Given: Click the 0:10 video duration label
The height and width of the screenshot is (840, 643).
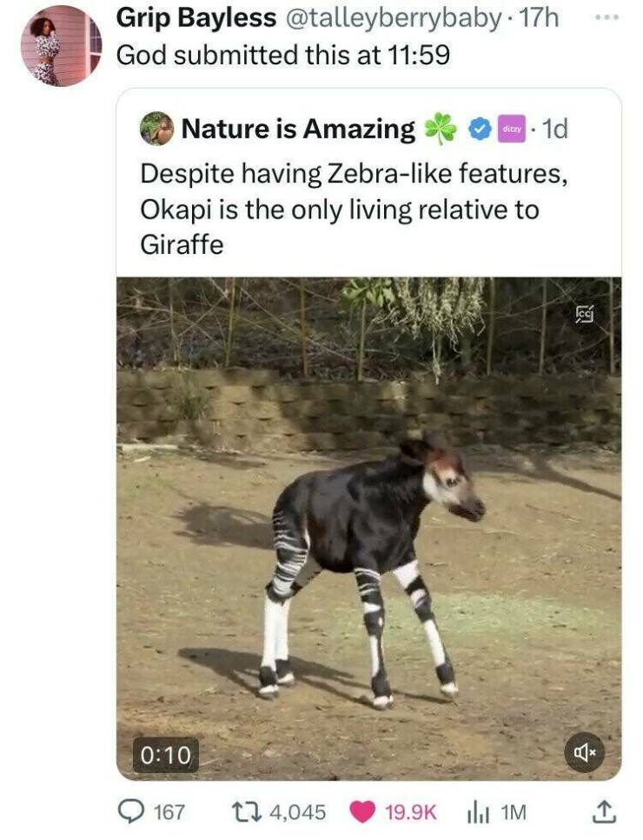Looking at the screenshot, I should [x=165, y=755].
